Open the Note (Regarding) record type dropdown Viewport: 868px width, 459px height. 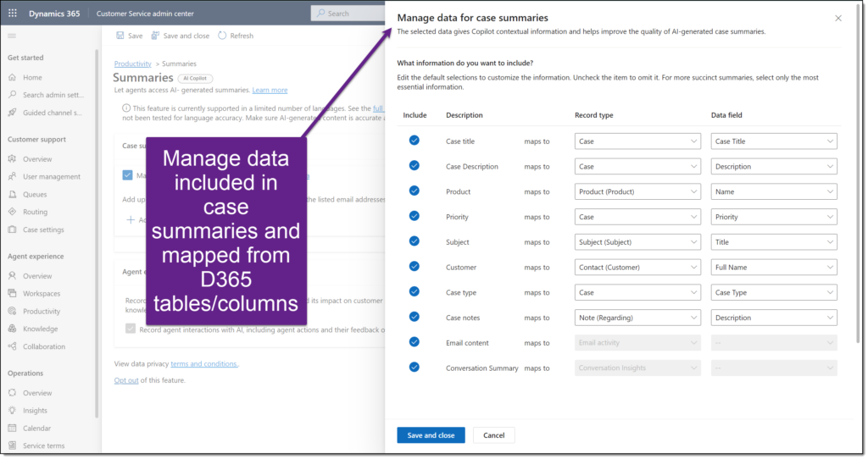pyautogui.click(x=637, y=318)
